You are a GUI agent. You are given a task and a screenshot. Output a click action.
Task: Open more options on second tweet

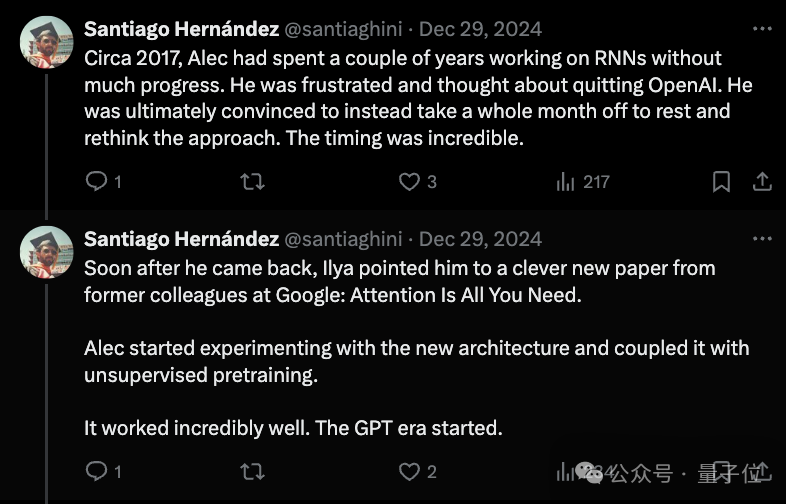[x=762, y=239]
